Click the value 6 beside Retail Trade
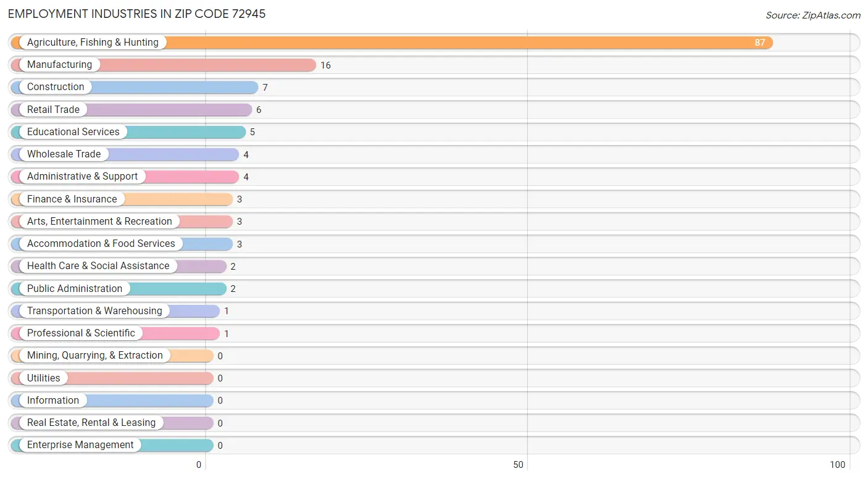This screenshot has width=868, height=479. tap(259, 110)
